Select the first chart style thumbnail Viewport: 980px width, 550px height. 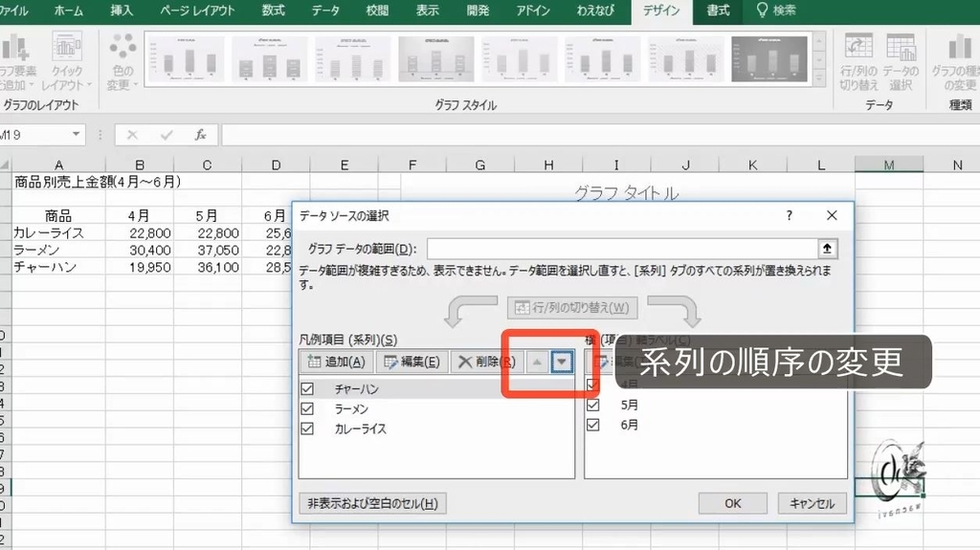(187, 59)
